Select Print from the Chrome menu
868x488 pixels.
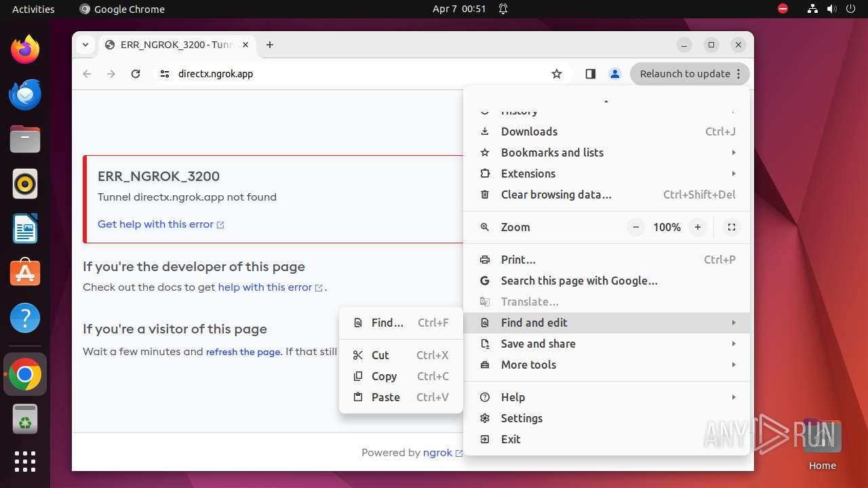[x=607, y=260]
